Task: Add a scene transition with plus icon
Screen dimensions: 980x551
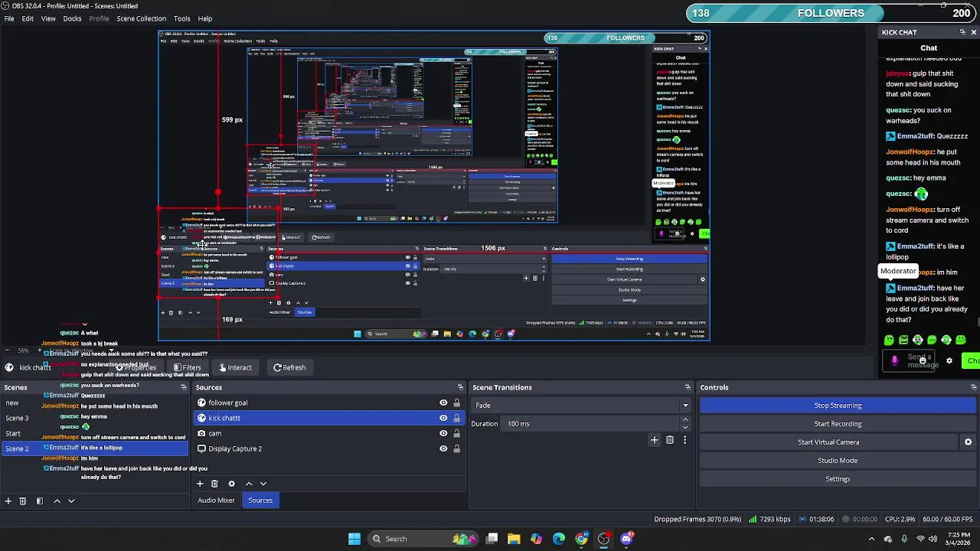Action: [x=654, y=440]
